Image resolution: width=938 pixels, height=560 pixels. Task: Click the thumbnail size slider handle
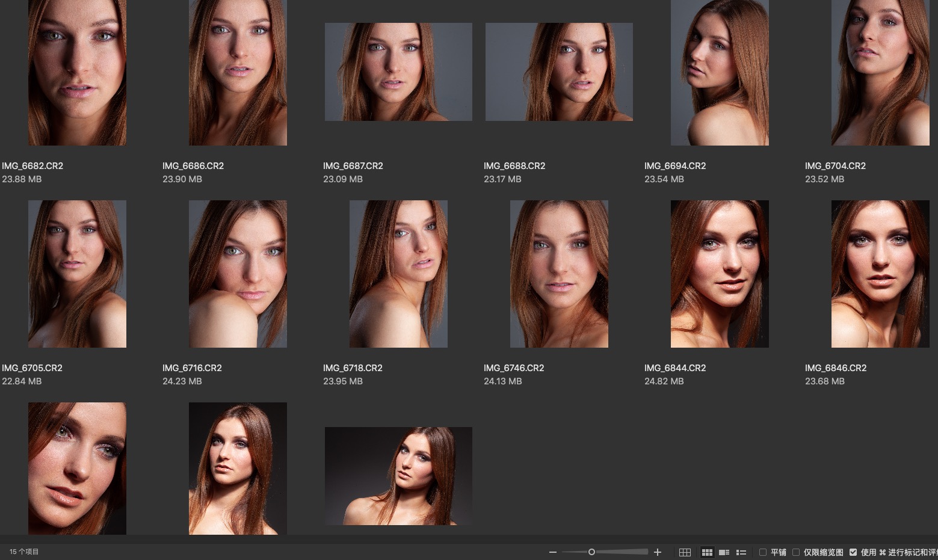[591, 552]
